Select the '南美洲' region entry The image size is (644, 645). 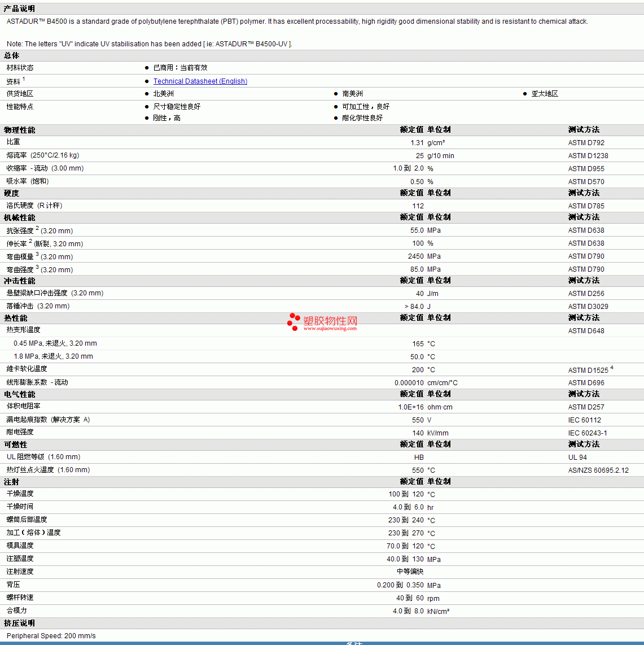[x=353, y=94]
